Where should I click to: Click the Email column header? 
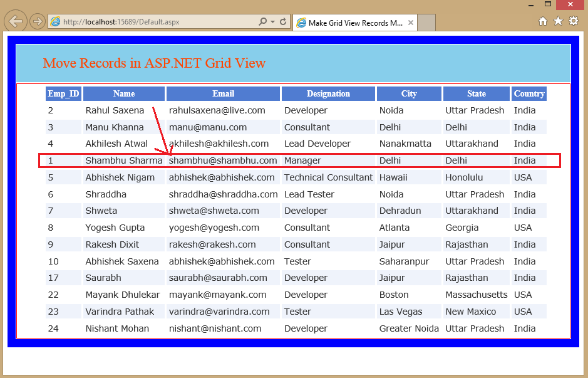point(223,93)
